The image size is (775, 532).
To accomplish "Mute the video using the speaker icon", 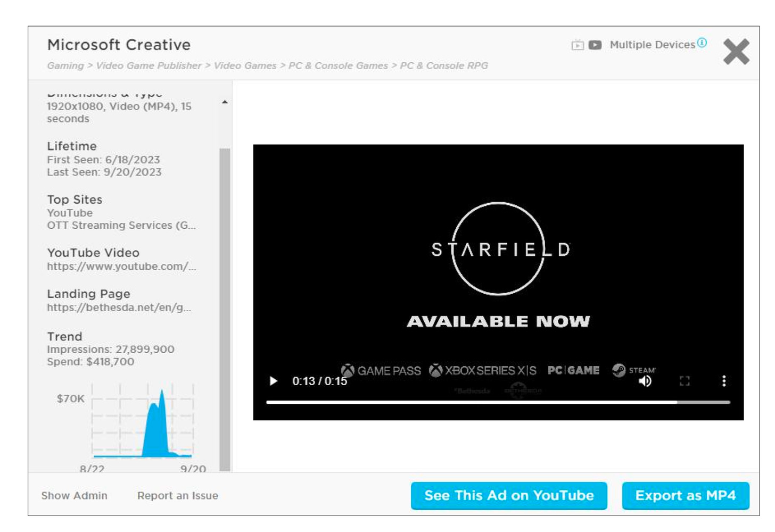I will pyautogui.click(x=645, y=381).
